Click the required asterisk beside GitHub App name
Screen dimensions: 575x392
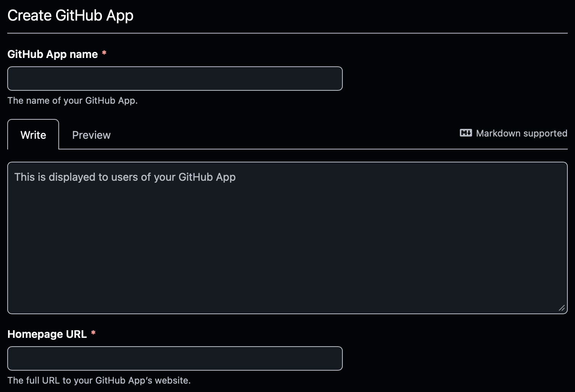click(x=104, y=54)
